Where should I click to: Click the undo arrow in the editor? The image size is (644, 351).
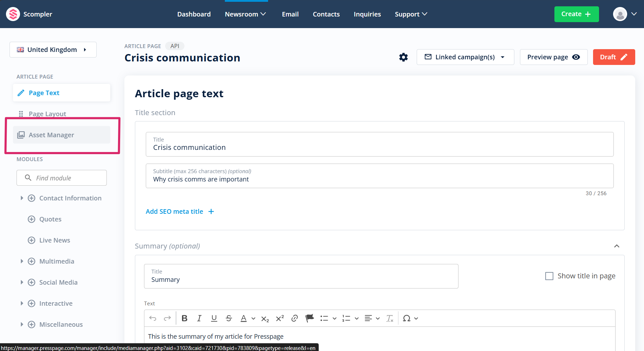[x=153, y=318]
